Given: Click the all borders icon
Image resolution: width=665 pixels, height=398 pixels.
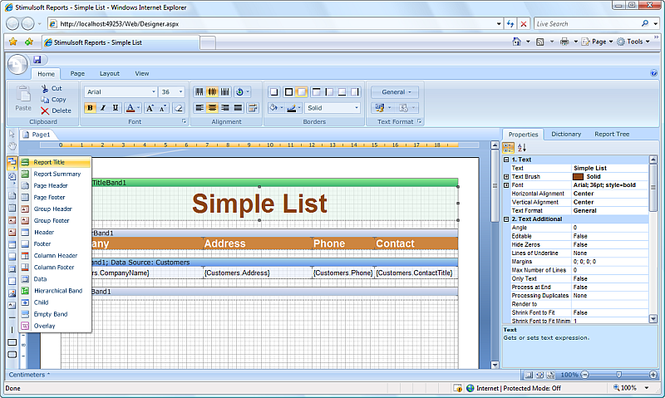Looking at the screenshot, I should click(288, 92).
